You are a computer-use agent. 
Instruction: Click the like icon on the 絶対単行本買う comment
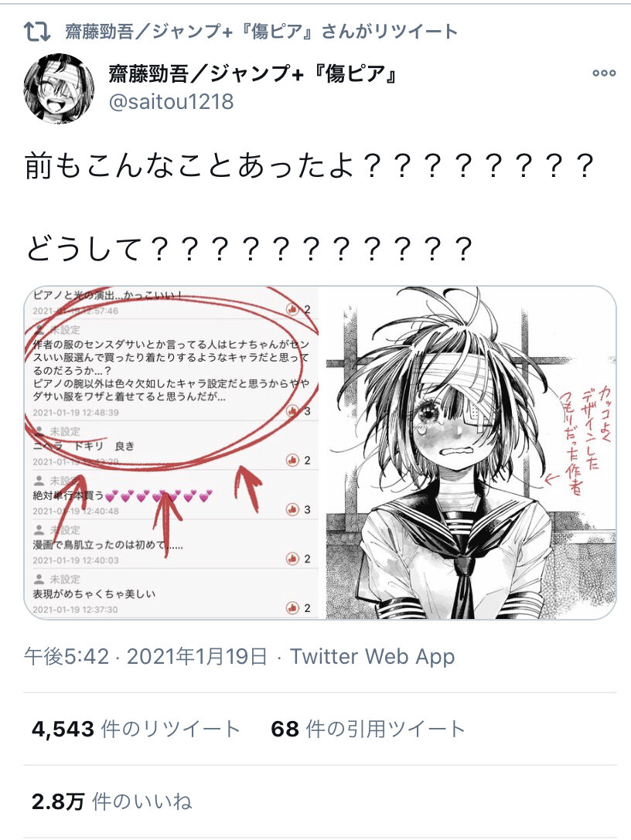(292, 509)
